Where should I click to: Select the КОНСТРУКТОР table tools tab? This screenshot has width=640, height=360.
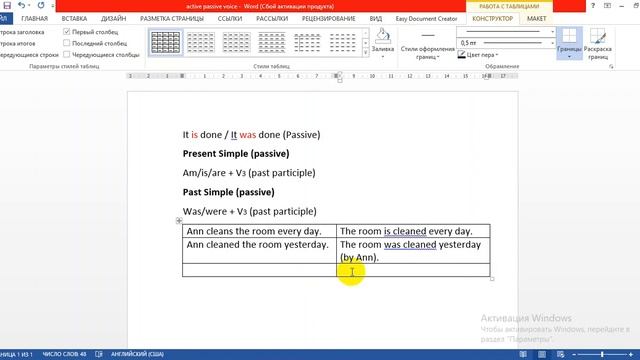(x=493, y=19)
